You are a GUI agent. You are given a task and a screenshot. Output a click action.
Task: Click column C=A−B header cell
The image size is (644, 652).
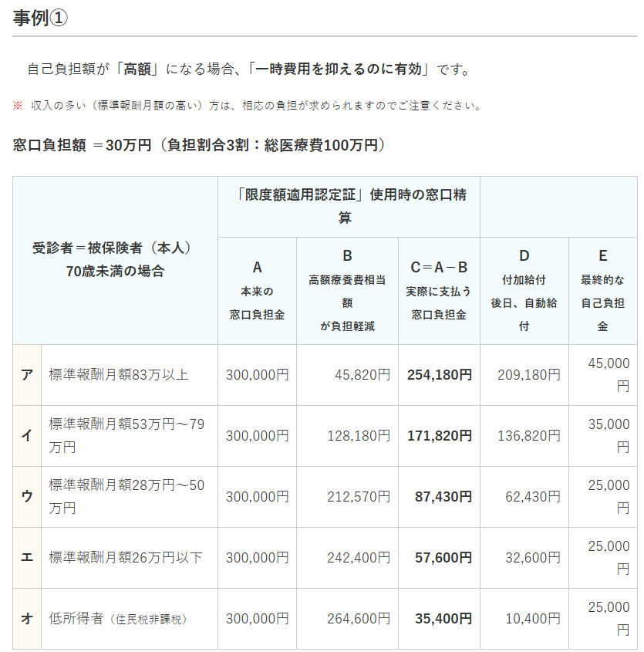coord(439,290)
